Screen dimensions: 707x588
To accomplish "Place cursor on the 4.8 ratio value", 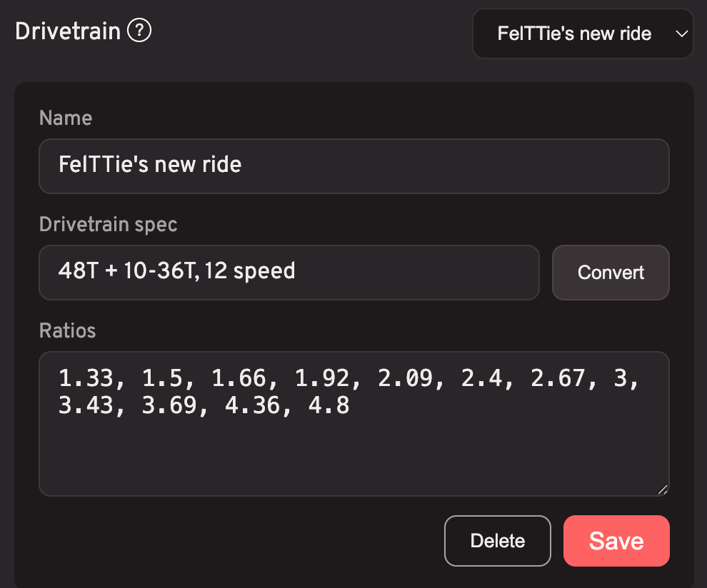I will click(329, 405).
